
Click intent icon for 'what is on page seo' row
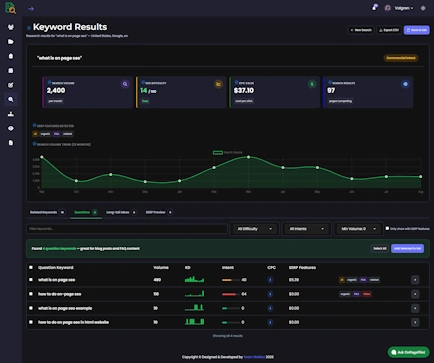pos(270,280)
